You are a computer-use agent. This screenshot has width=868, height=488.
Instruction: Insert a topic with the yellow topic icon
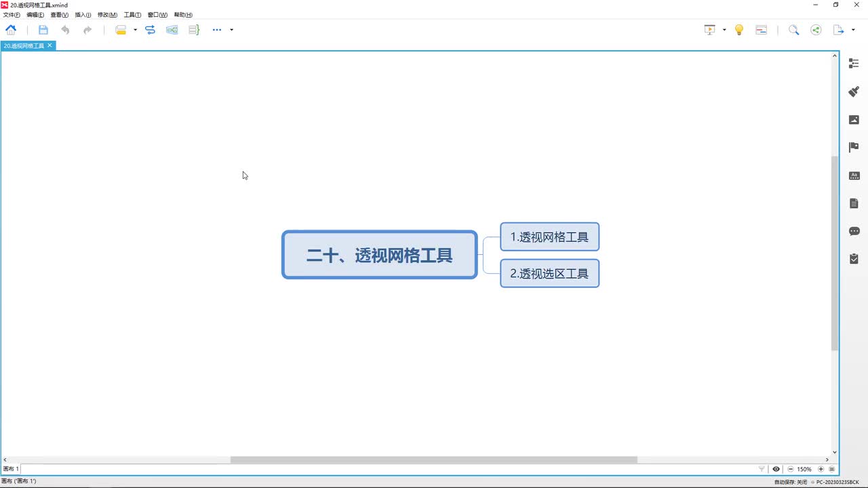pos(121,30)
